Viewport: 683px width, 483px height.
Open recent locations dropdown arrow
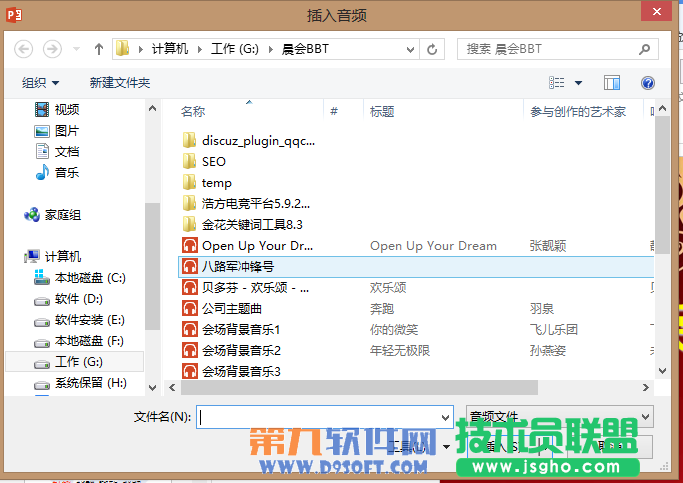coord(76,49)
